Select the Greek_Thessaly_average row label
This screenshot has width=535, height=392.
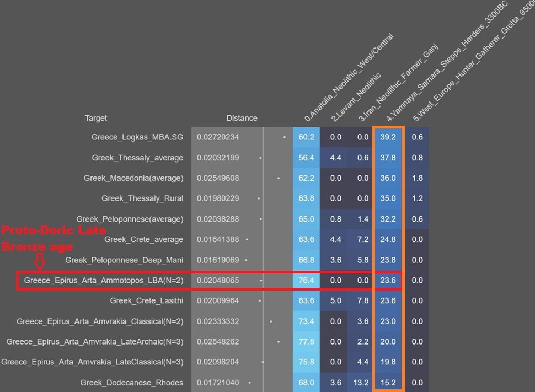(x=137, y=158)
